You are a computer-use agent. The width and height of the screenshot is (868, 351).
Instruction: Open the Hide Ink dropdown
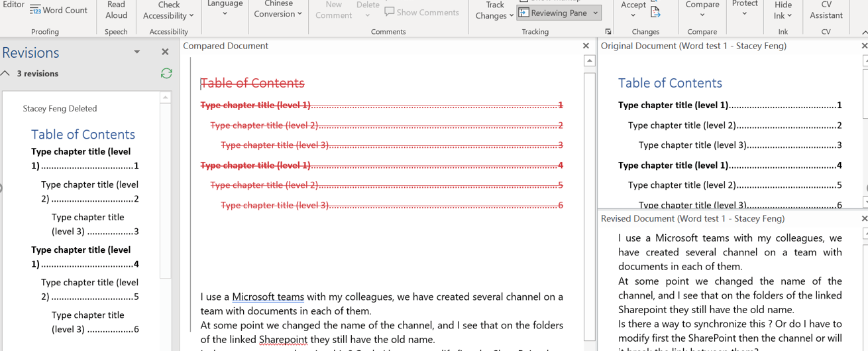783,10
